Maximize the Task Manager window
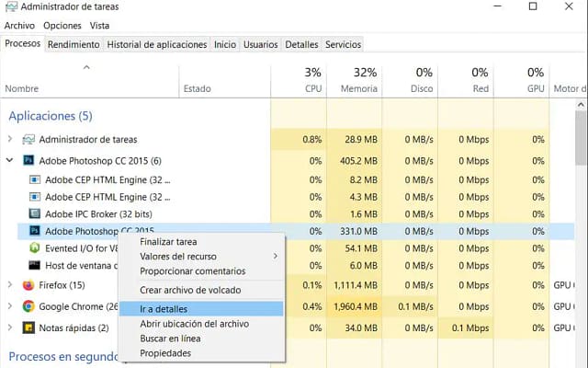The width and height of the screenshot is (588, 368). (x=533, y=6)
